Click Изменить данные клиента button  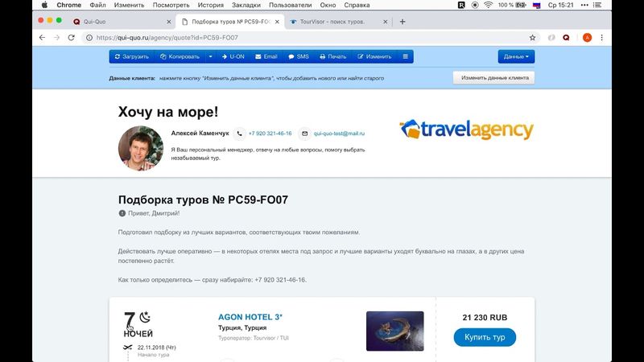click(493, 77)
